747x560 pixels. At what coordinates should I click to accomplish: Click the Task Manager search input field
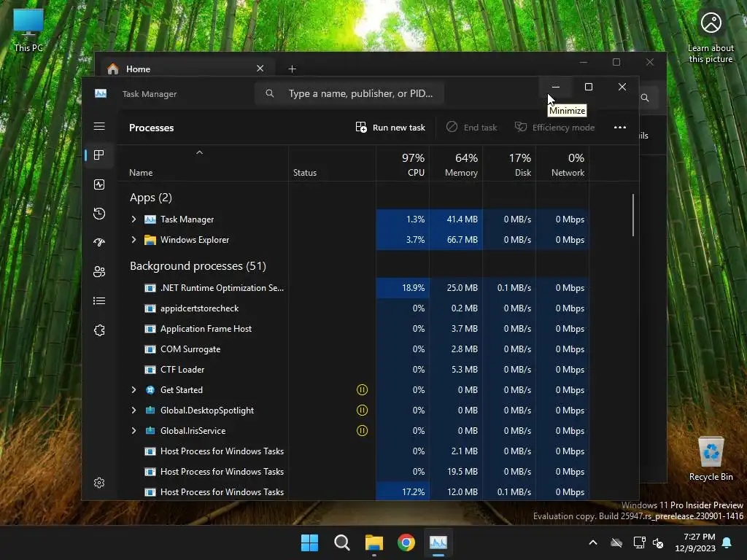tap(349, 93)
